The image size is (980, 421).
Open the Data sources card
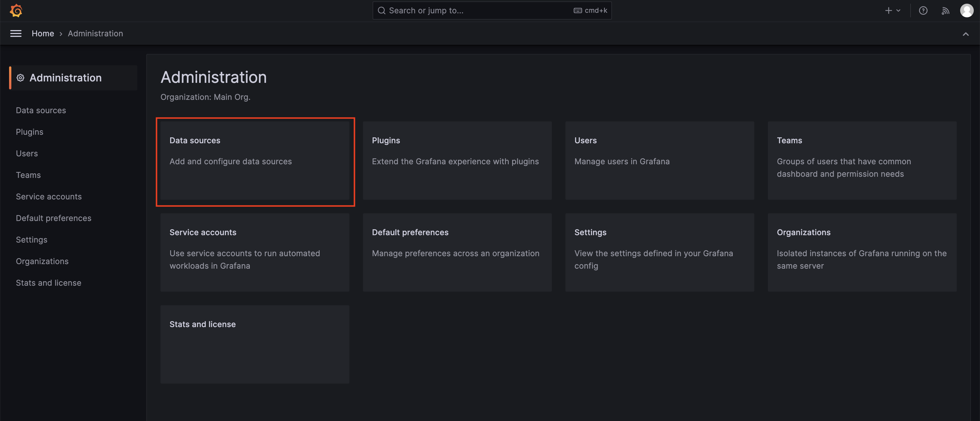pyautogui.click(x=255, y=160)
